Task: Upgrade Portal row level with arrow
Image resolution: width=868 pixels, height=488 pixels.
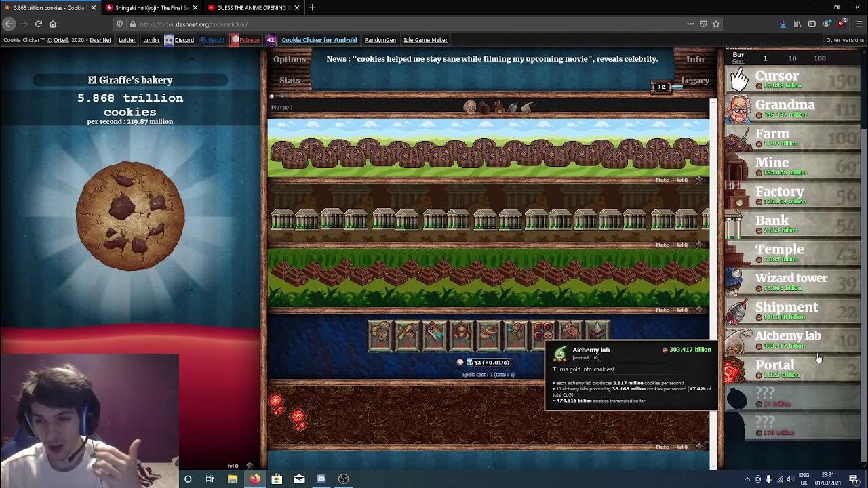Action: (699, 447)
